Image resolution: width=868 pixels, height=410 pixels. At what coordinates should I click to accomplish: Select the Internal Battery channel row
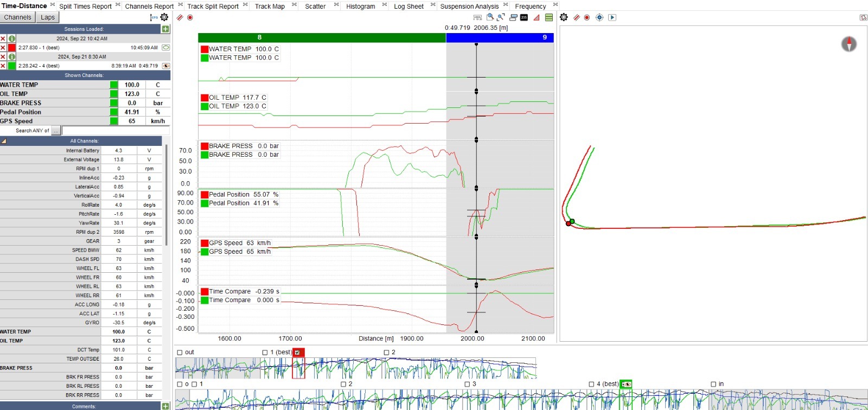[81, 151]
